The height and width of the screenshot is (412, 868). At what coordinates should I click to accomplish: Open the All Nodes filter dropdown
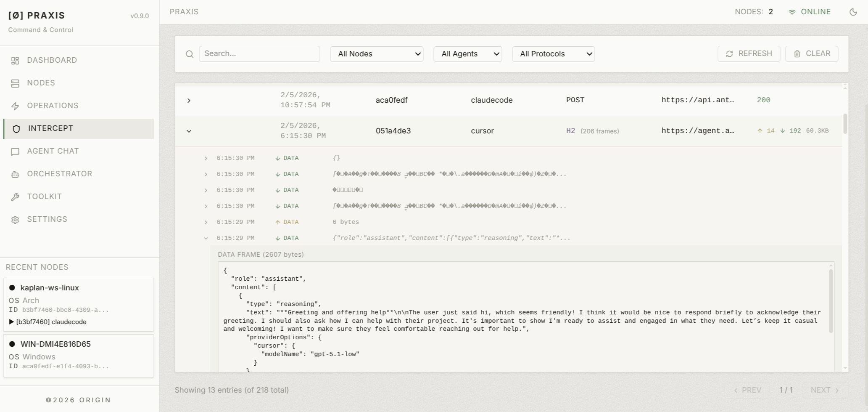[x=376, y=54]
